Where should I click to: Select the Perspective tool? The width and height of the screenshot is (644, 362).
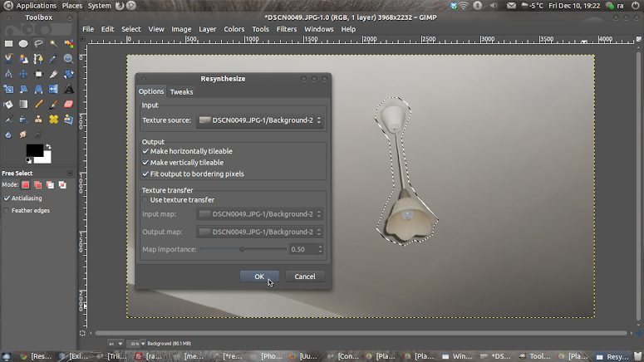(38, 89)
